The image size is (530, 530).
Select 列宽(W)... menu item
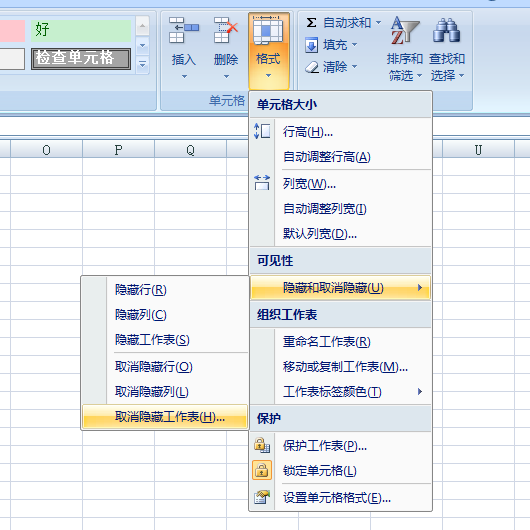341,184
